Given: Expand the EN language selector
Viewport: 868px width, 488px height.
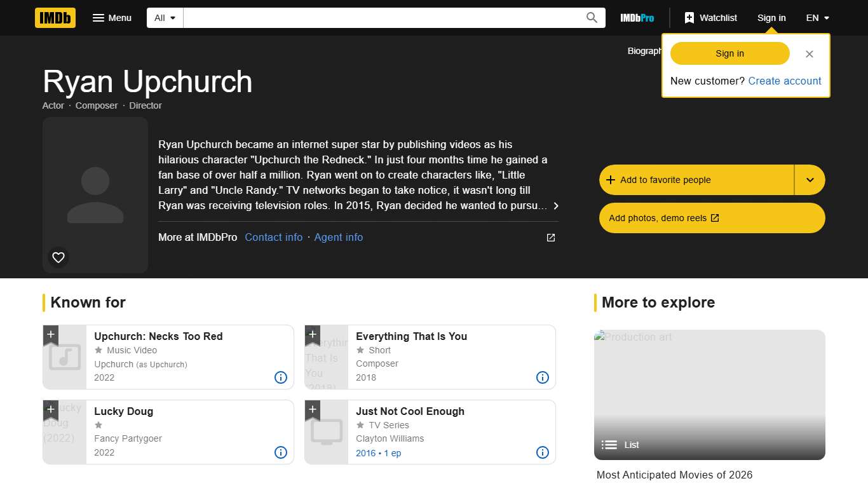Looking at the screenshot, I should (817, 18).
